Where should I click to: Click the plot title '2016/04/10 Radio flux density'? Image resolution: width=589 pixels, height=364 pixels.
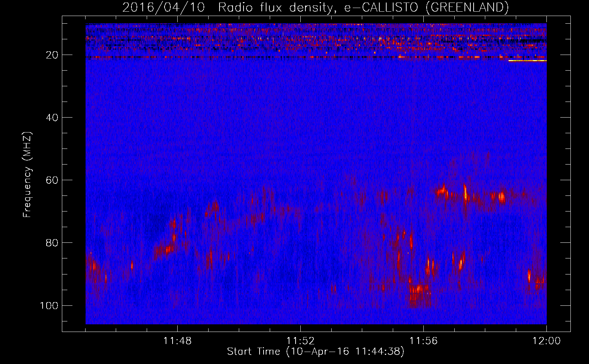point(316,7)
